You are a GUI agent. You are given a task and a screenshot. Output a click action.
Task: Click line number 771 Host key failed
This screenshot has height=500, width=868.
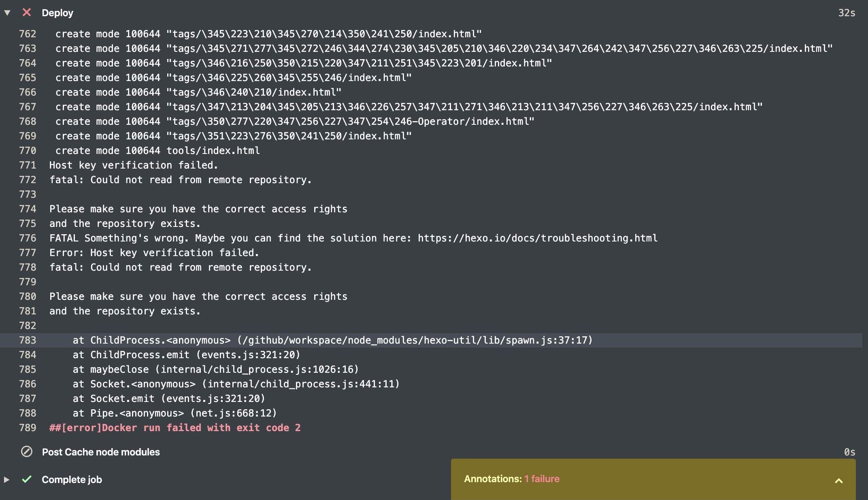[28, 165]
